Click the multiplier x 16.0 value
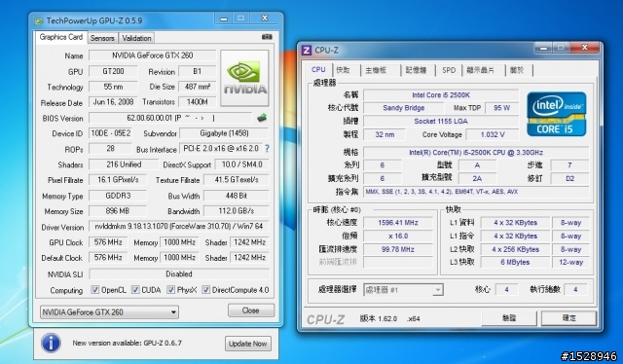Viewport: 623px width, 364px height. [398, 236]
